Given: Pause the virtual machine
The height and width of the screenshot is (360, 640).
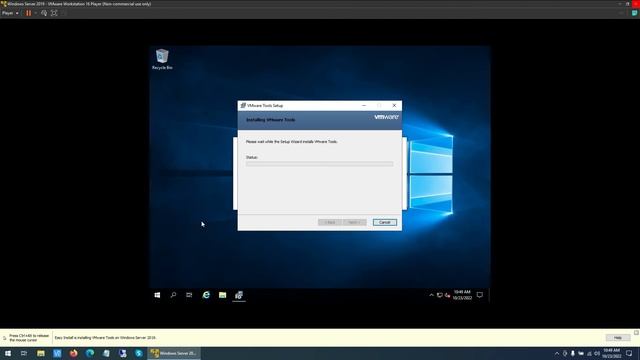Looking at the screenshot, I should (x=29, y=13).
